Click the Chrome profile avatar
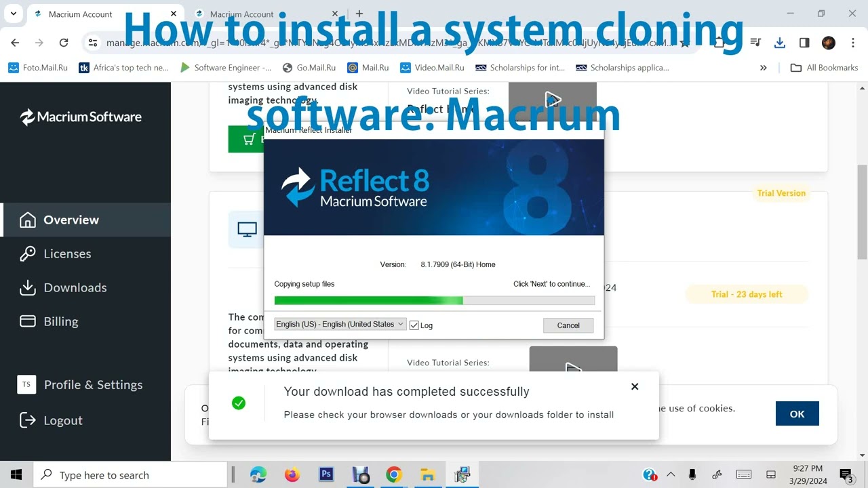Screen dimensions: 868x488 point(829,43)
